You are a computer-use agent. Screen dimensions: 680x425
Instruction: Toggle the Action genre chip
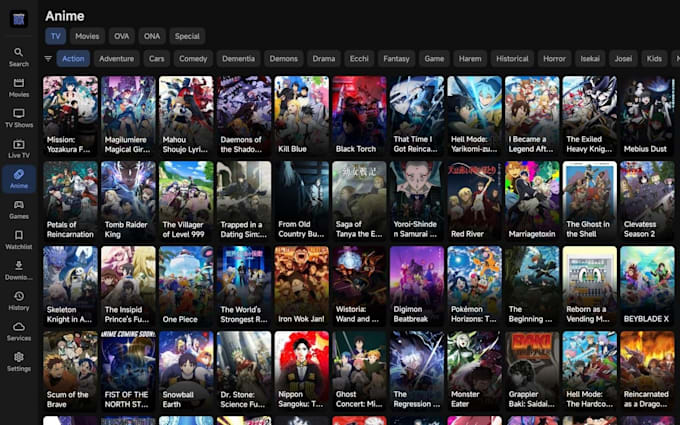click(x=73, y=59)
